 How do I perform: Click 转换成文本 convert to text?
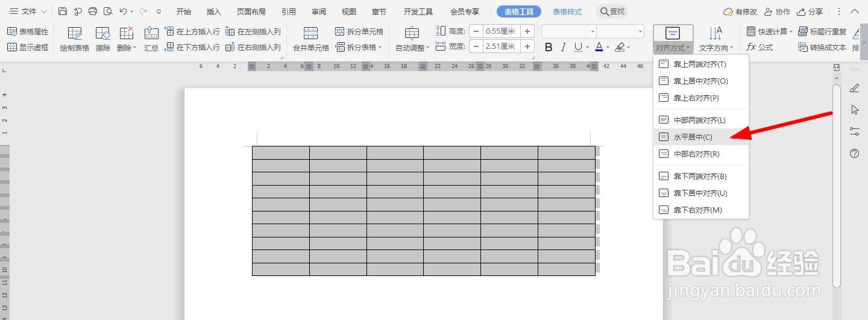pos(822,47)
